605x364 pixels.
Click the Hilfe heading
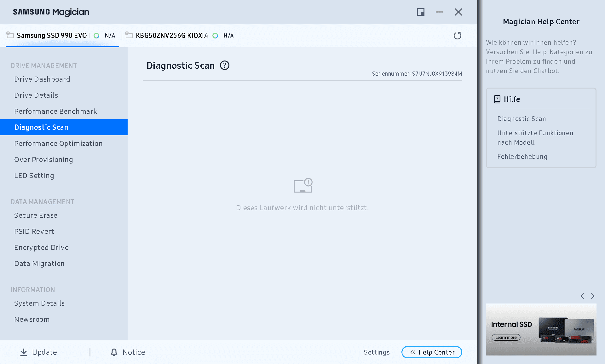click(x=512, y=99)
